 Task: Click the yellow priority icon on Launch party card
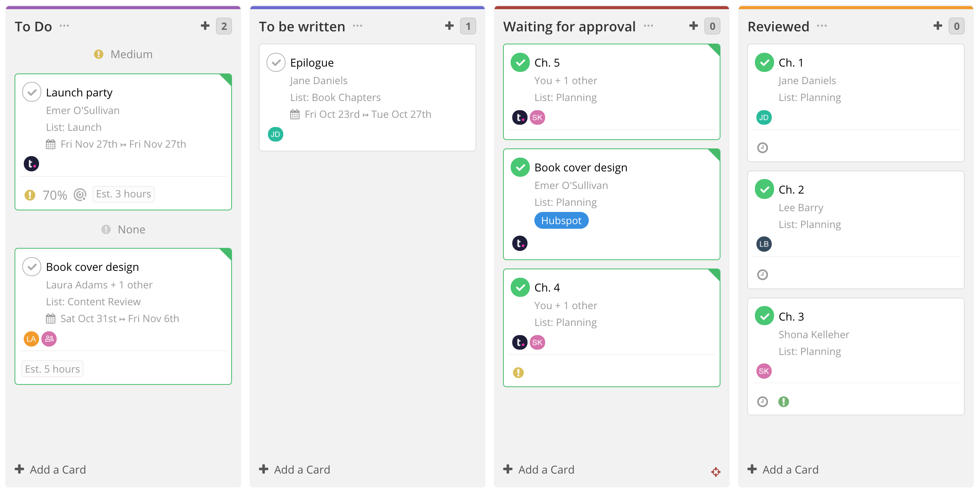(x=29, y=195)
